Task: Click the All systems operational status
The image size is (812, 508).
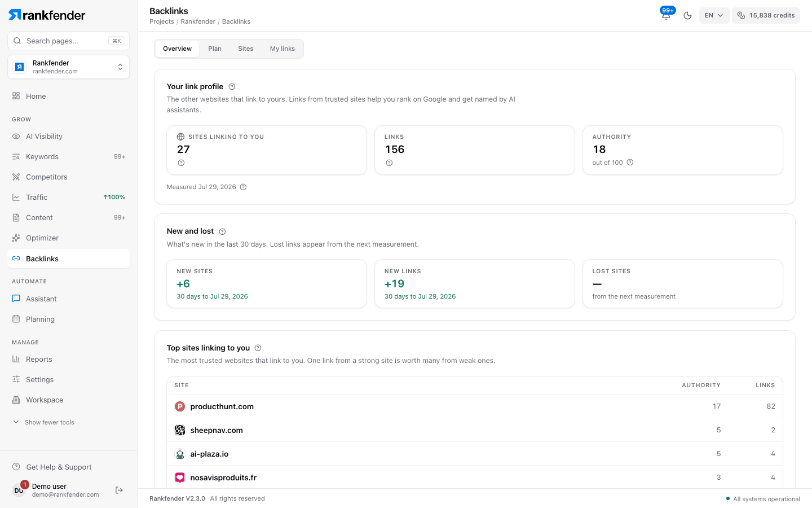Action: (763, 499)
